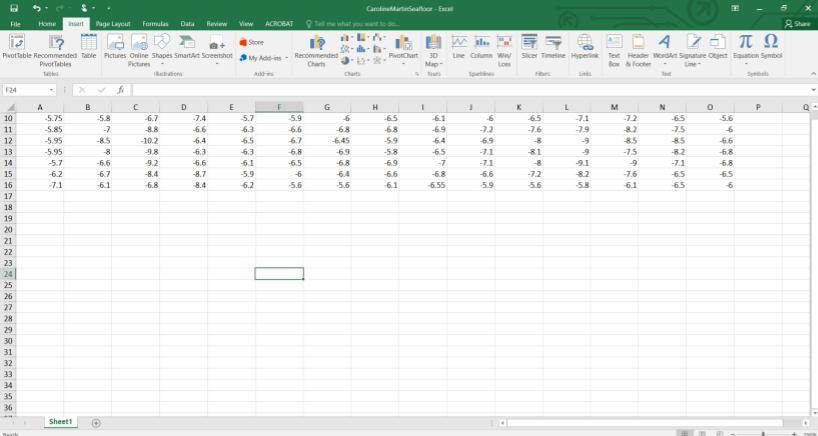Open the Shapes gallery
This screenshot has width=818, height=436.
pos(162,49)
